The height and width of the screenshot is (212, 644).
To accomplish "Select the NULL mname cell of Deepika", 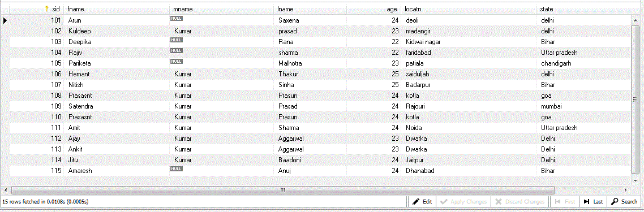I will coord(177,40).
